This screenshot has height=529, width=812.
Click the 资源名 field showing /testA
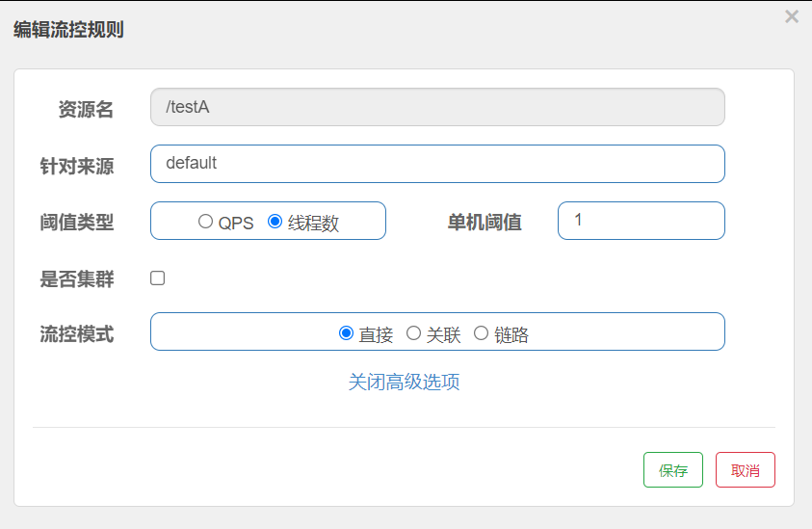tap(437, 107)
